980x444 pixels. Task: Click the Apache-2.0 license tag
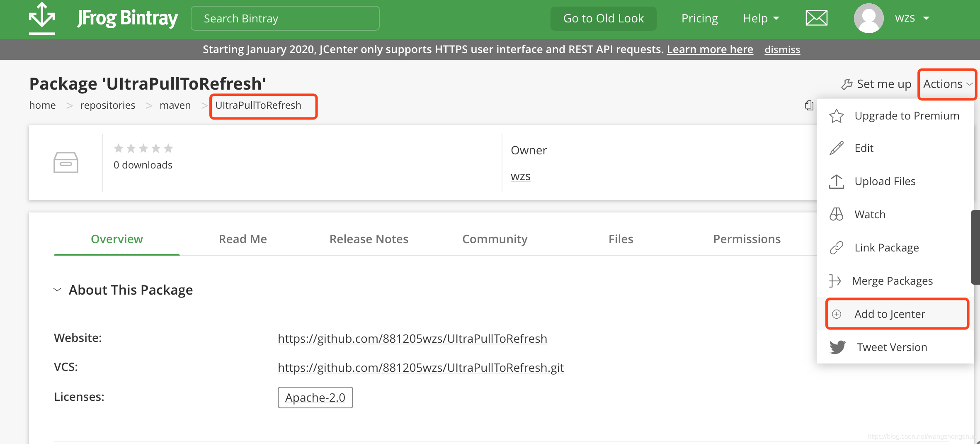(x=315, y=398)
